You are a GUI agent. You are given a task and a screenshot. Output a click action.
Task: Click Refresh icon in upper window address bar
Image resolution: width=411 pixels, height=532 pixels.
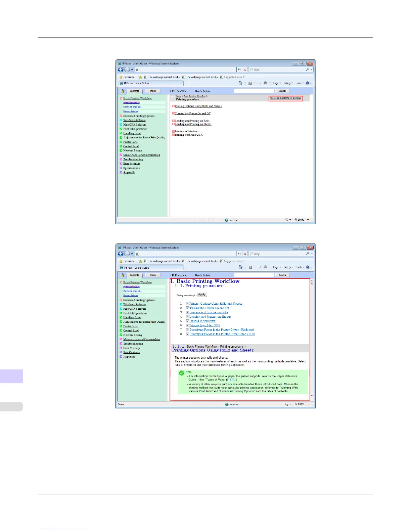click(x=239, y=70)
